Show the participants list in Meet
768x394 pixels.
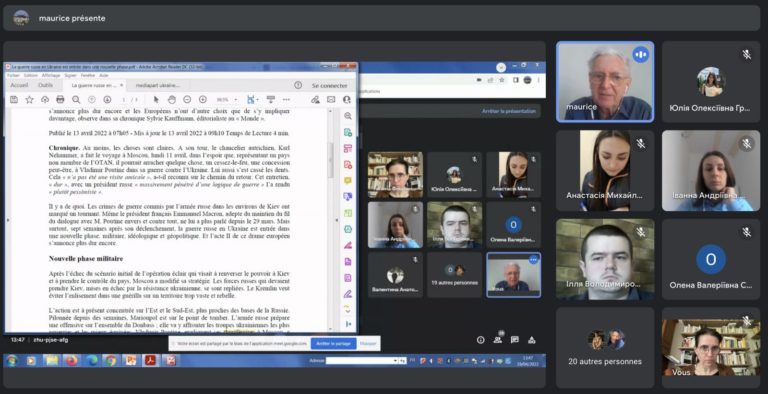pyautogui.click(x=498, y=339)
